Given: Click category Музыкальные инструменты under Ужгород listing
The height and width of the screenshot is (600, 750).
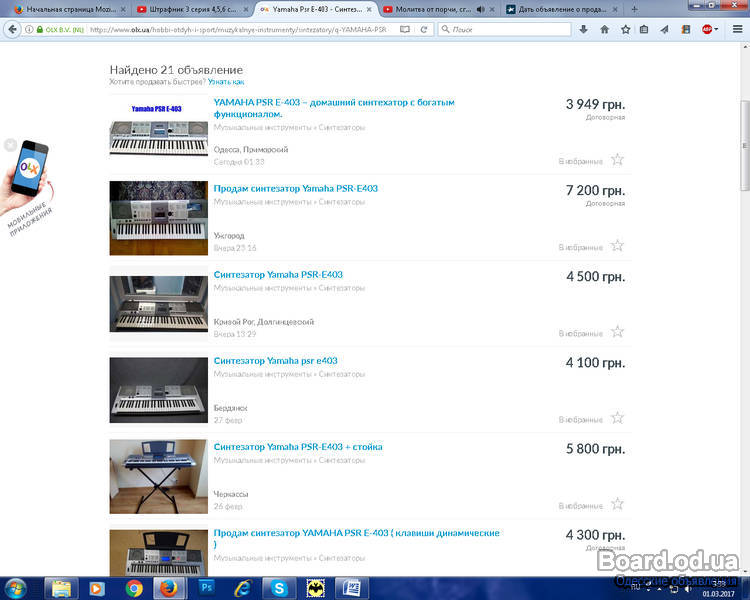Looking at the screenshot, I should (262, 202).
